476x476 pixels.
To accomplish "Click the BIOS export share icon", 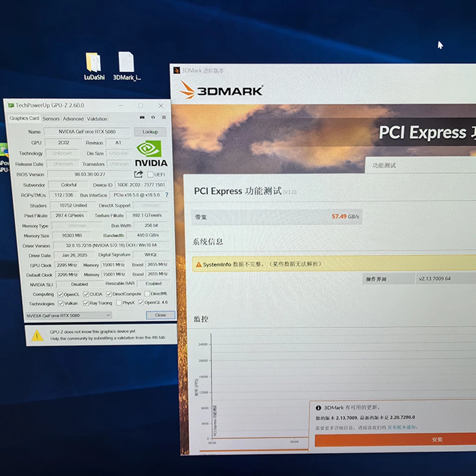I will click(x=138, y=174).
